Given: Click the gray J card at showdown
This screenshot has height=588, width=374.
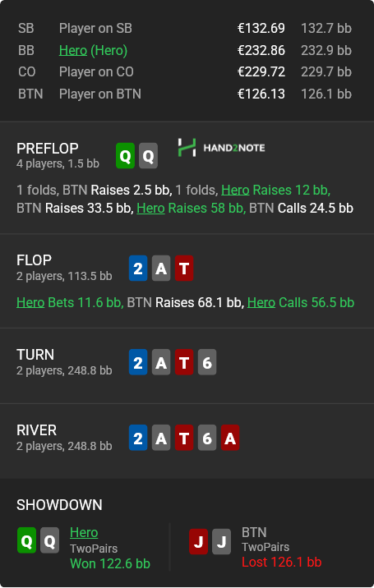Looking at the screenshot, I should coord(222,541).
